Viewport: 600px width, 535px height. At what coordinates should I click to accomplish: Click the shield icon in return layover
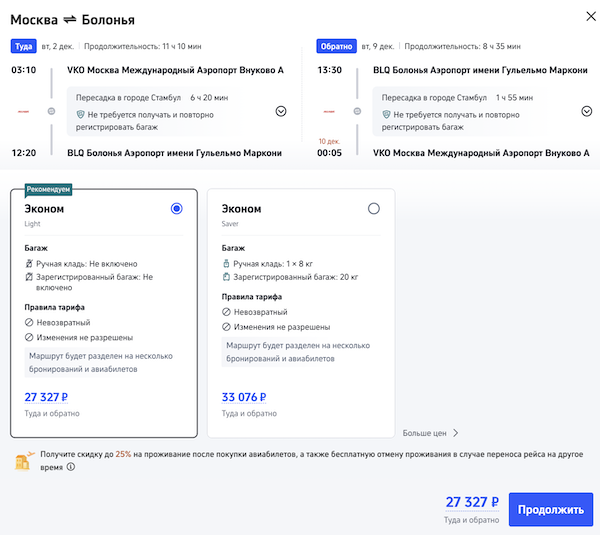coord(386,115)
